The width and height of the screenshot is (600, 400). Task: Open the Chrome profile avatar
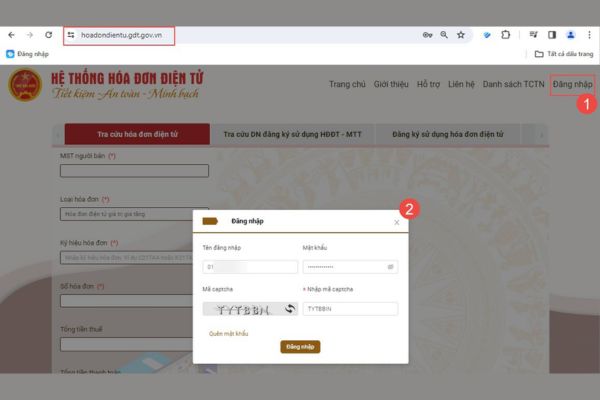point(571,35)
